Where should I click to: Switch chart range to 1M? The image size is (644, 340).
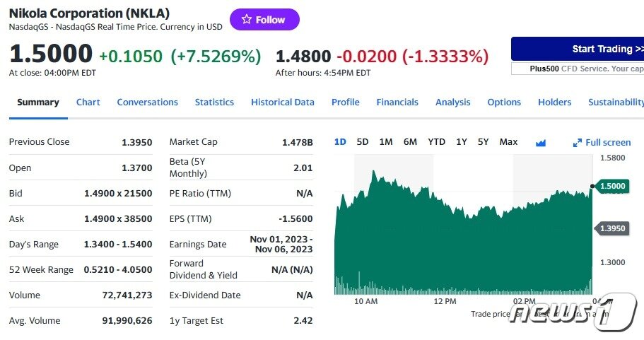[385, 142]
